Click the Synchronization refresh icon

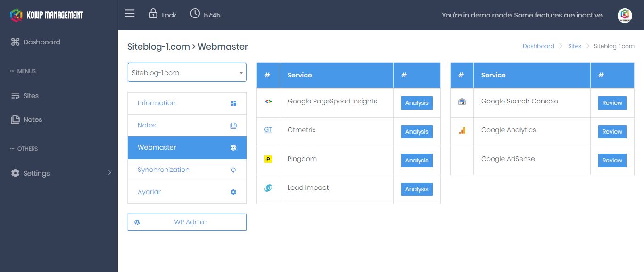pyautogui.click(x=233, y=170)
